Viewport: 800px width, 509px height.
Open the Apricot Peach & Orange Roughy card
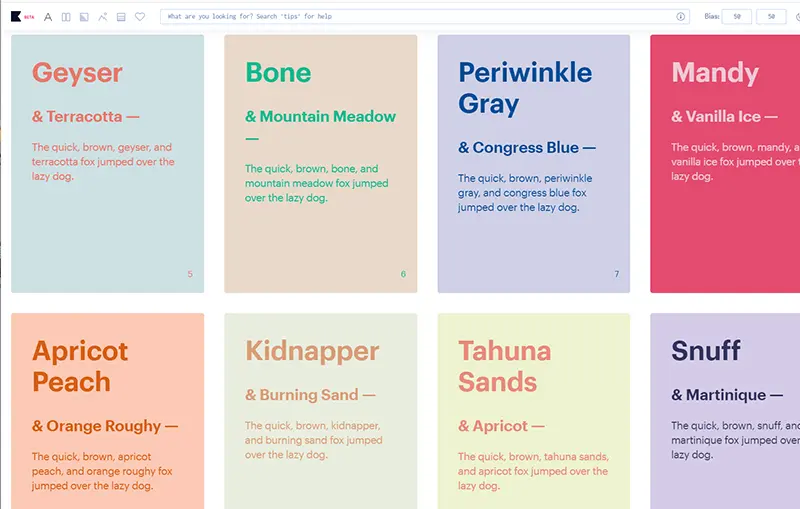108,410
